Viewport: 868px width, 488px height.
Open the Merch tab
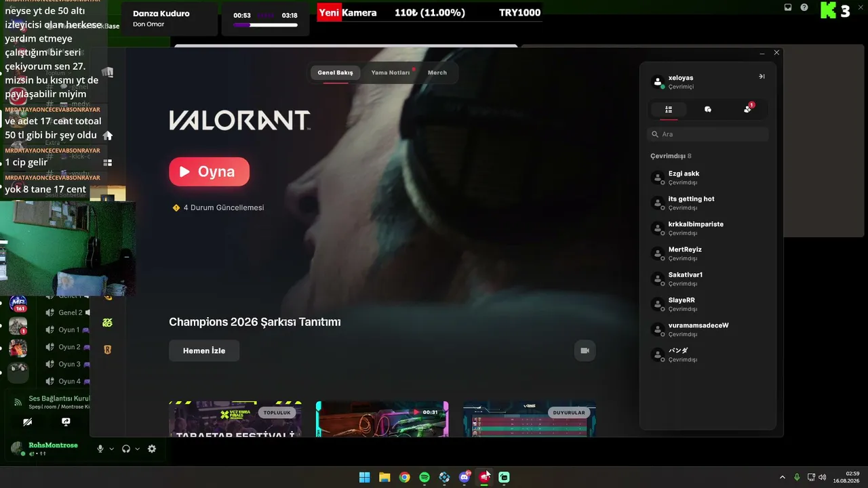pos(437,73)
